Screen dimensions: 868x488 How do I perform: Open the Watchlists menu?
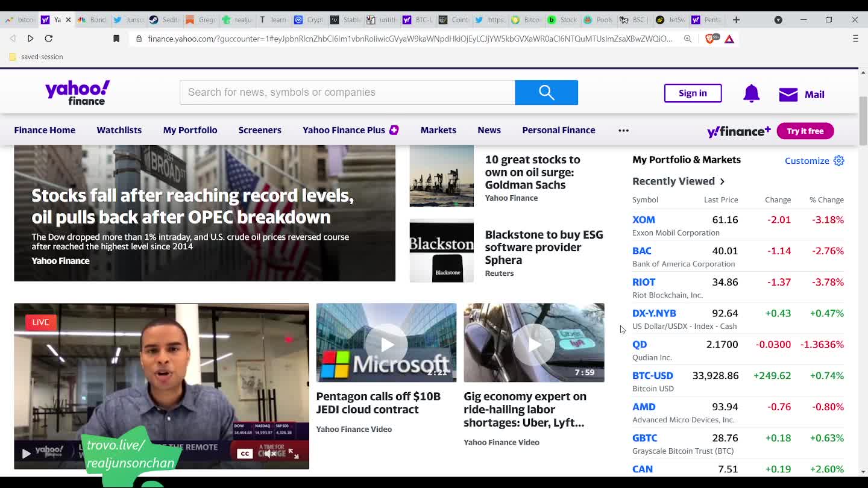pos(119,130)
